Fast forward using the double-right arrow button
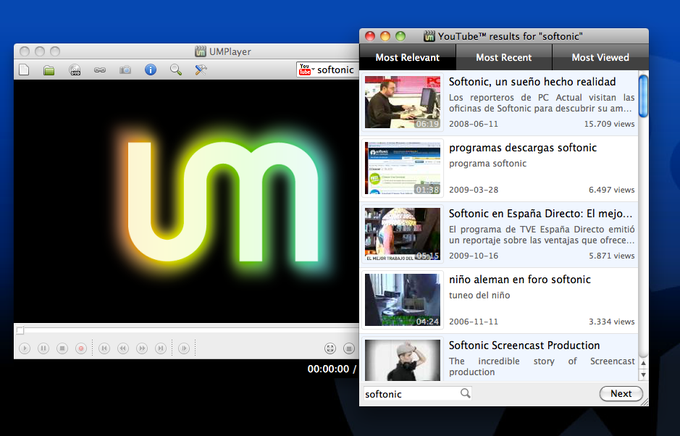The height and width of the screenshot is (436, 680). (x=142, y=348)
